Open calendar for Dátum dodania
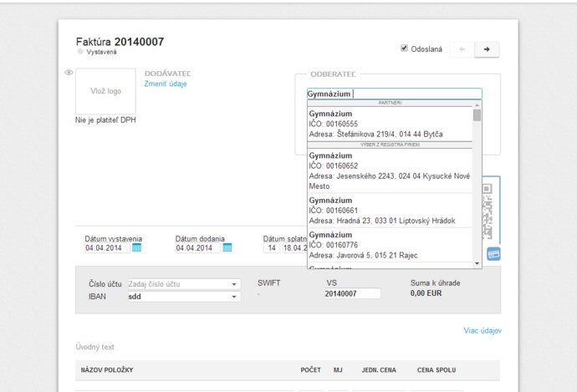This screenshot has height=392, width=577. pos(227,248)
